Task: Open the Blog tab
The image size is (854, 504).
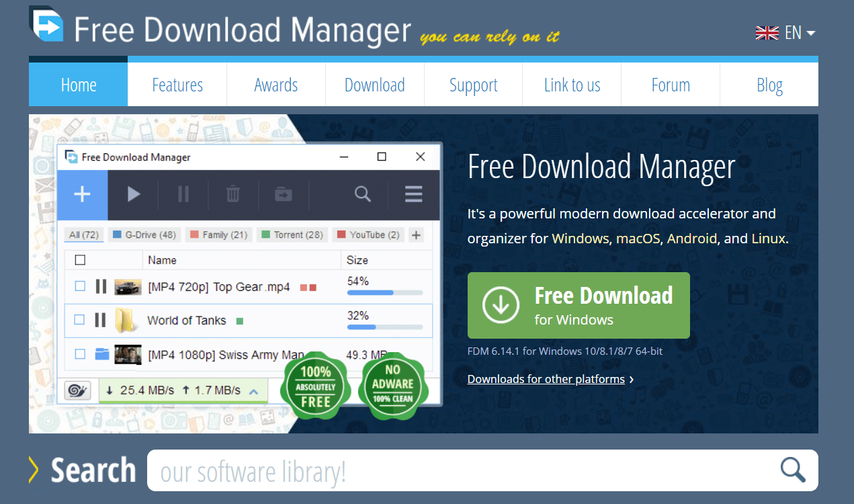Action: (769, 85)
